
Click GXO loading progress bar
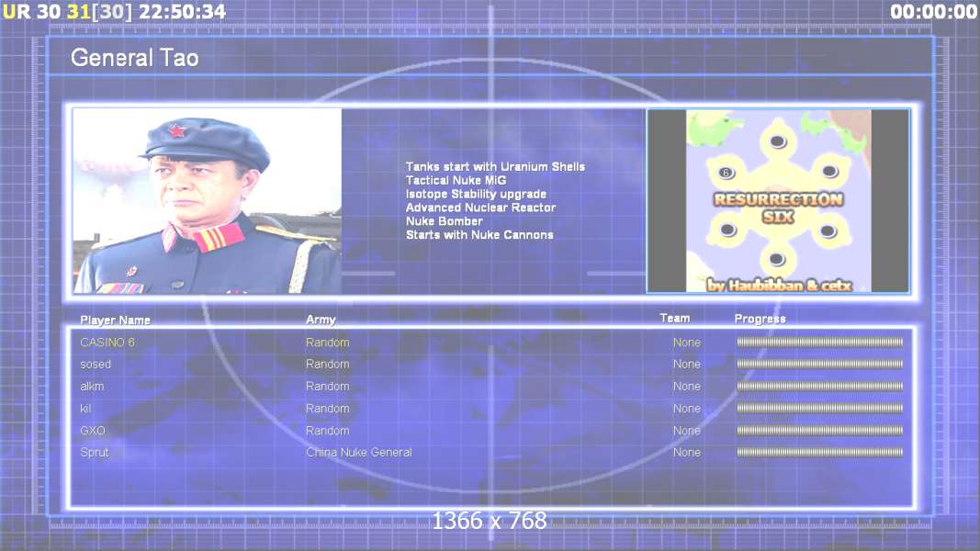(x=819, y=431)
